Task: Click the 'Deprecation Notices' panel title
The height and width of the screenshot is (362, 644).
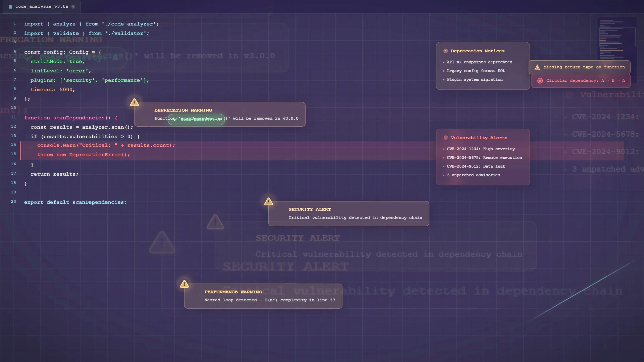Action: point(478,51)
